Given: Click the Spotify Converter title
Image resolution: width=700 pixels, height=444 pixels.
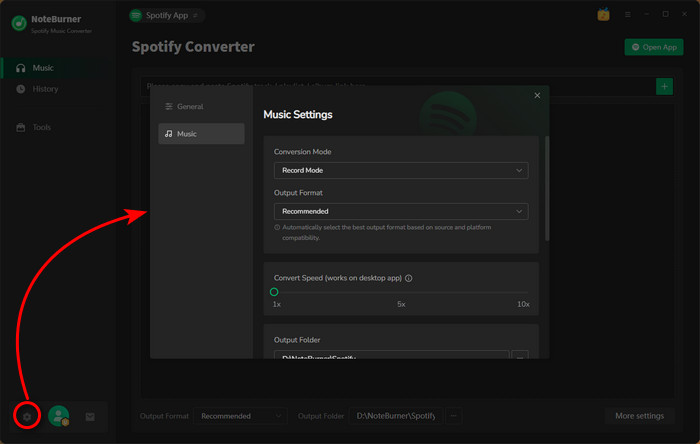Looking at the screenshot, I should (x=193, y=47).
